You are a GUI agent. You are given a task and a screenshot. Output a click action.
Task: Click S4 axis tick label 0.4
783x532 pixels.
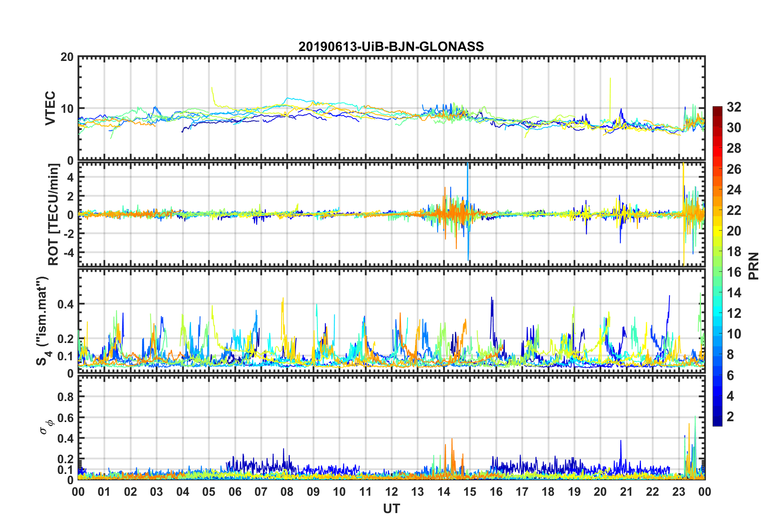tap(65, 304)
